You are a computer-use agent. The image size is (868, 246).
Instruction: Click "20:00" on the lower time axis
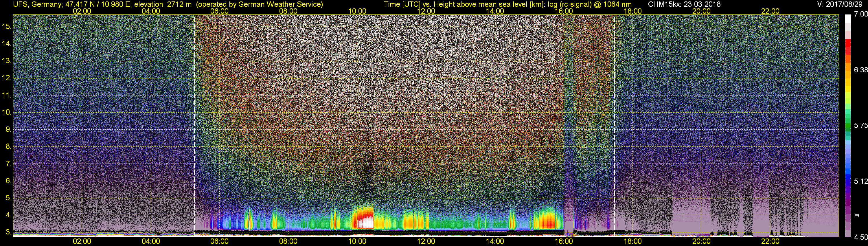point(702,241)
